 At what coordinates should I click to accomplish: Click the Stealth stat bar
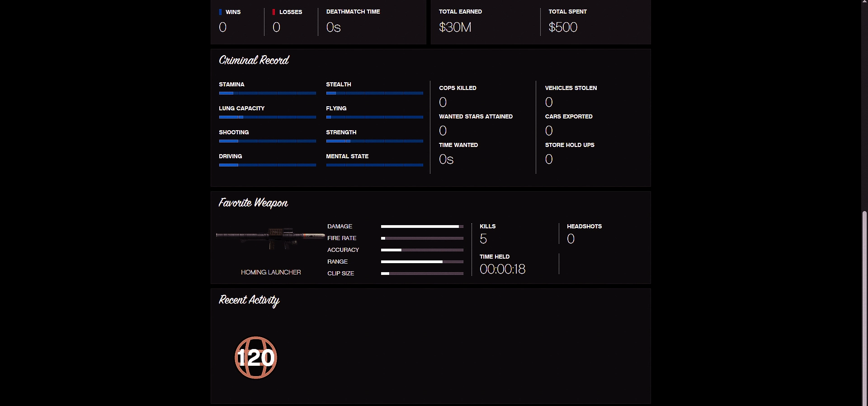click(x=374, y=93)
